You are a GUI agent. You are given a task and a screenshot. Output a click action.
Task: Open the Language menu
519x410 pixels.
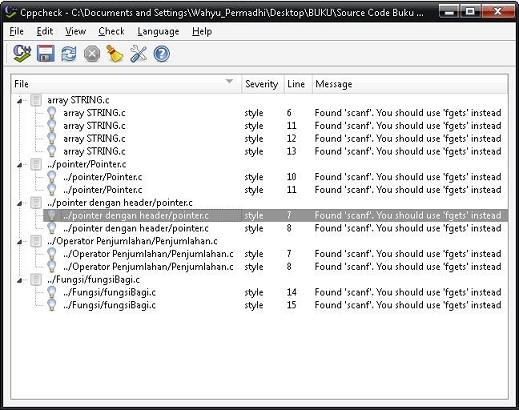click(x=158, y=31)
